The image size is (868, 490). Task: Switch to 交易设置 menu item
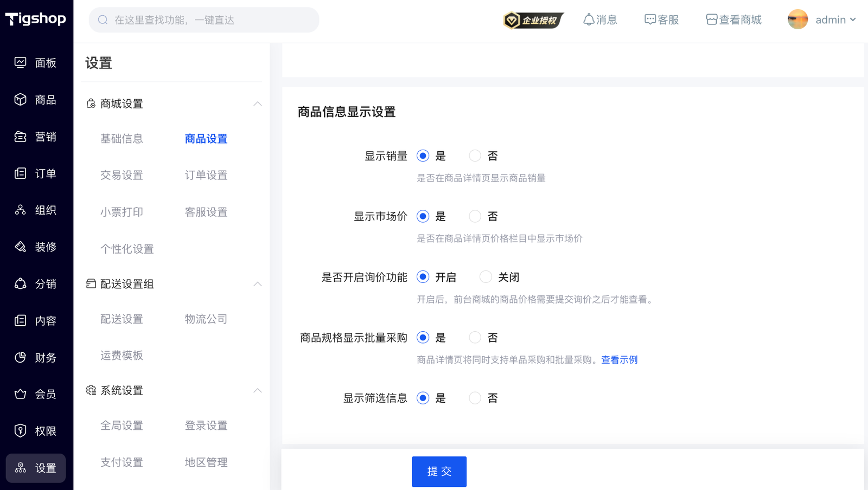coord(122,175)
